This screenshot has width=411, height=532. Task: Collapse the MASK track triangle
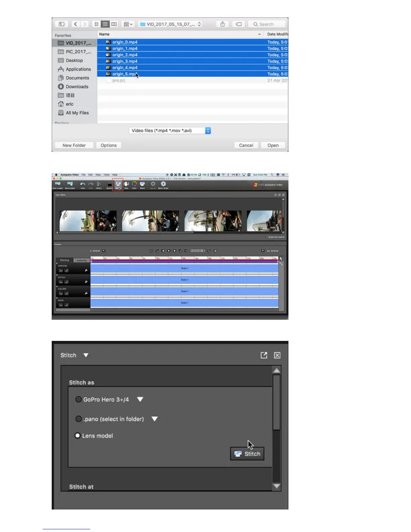(x=57, y=298)
